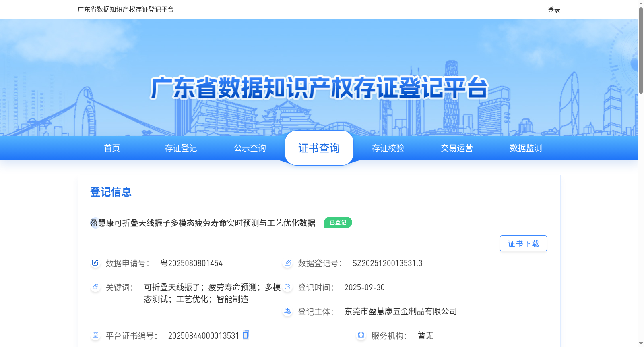Open the 存证校验 tab

point(388,148)
